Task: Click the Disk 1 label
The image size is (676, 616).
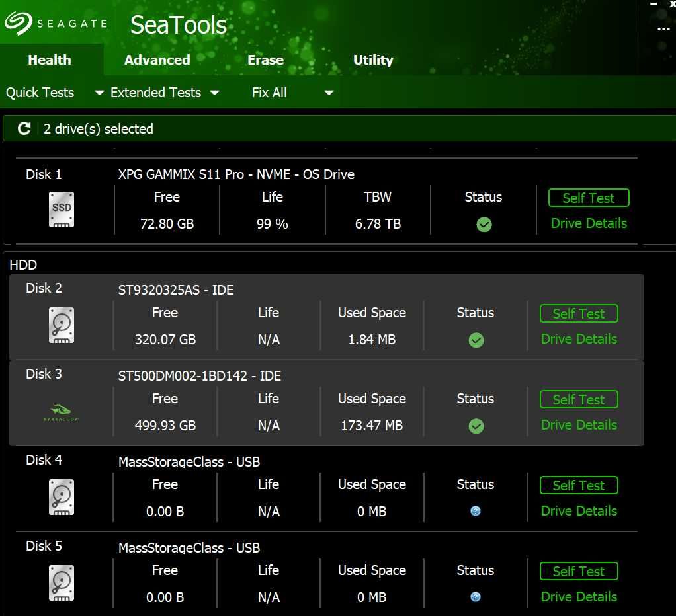Action: pos(44,174)
